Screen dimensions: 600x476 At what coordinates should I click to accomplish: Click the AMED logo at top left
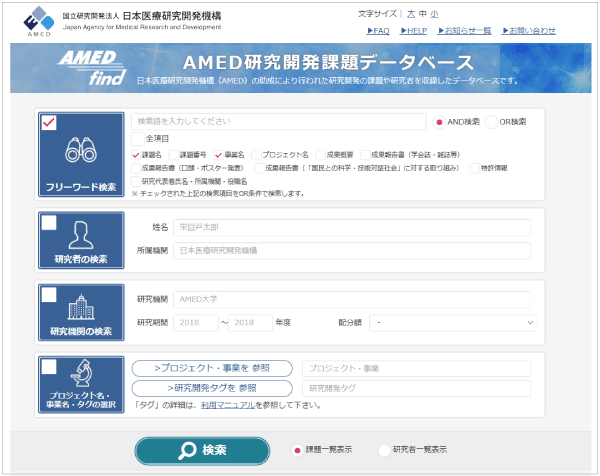click(x=36, y=22)
